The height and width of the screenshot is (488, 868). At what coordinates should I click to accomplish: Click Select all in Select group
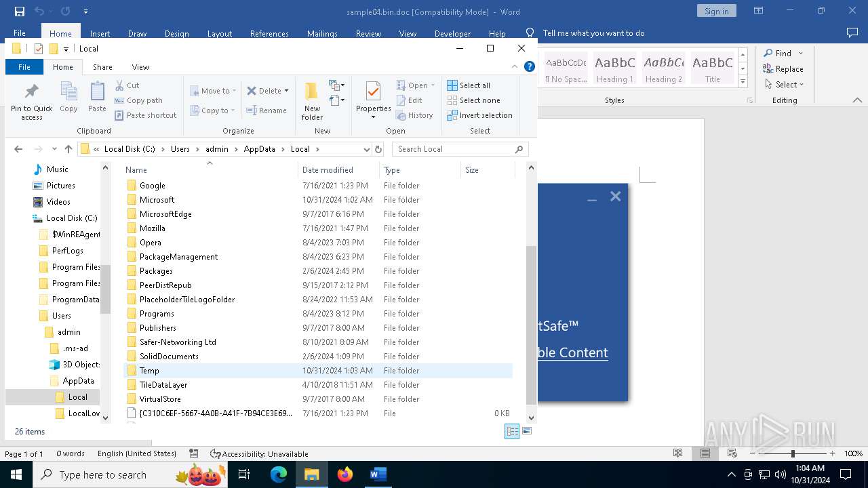coord(469,85)
